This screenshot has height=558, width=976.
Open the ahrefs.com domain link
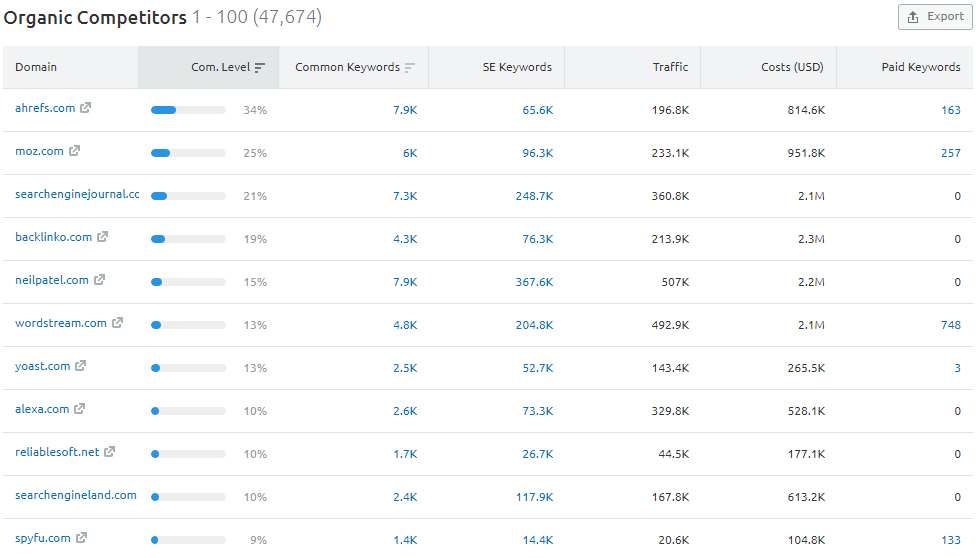pos(45,108)
